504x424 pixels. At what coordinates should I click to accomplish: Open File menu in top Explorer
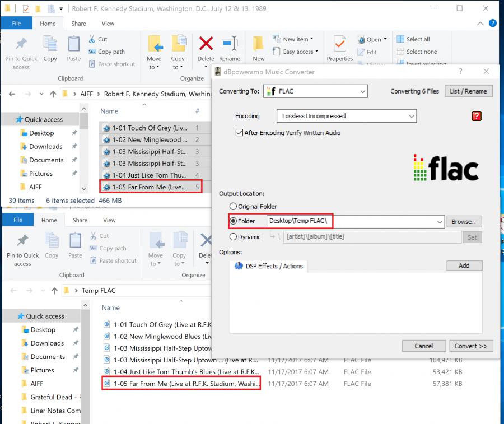point(16,23)
